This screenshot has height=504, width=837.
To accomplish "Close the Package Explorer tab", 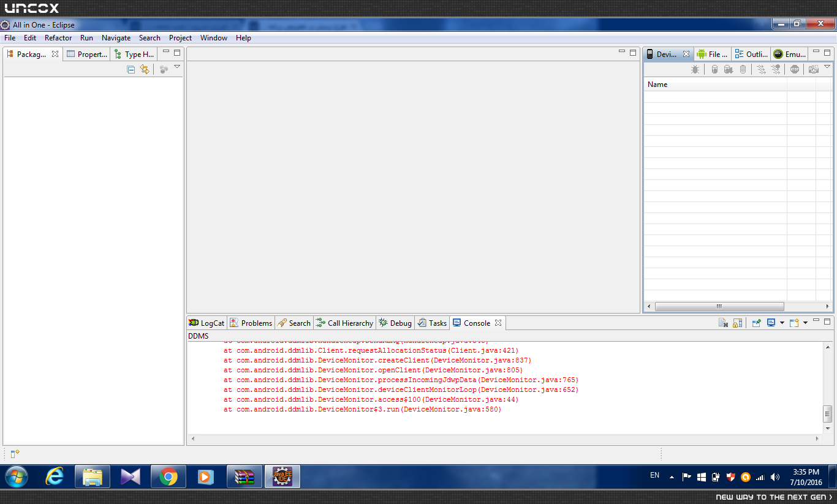I will pyautogui.click(x=55, y=54).
